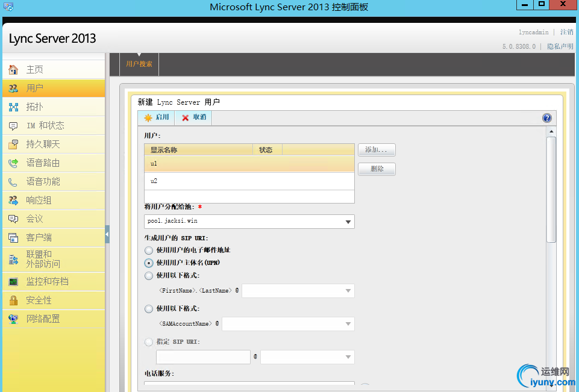Click the SIP URI name input field
The image size is (579, 392).
(x=203, y=357)
